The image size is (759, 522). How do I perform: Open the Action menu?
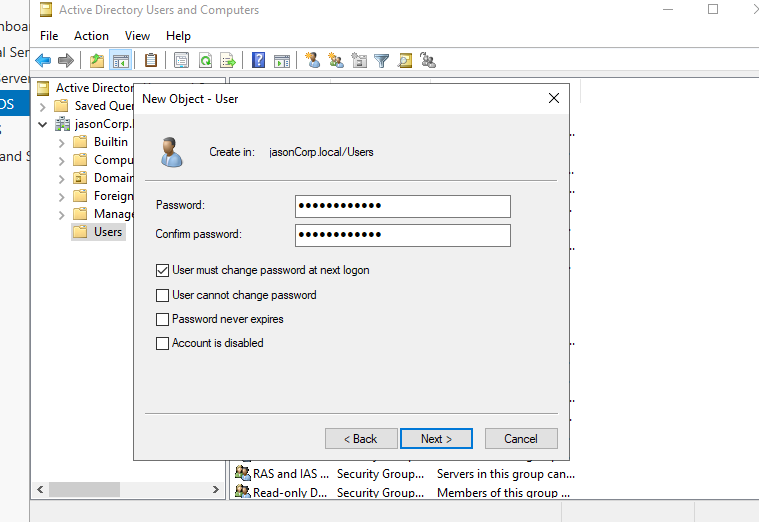tap(91, 36)
